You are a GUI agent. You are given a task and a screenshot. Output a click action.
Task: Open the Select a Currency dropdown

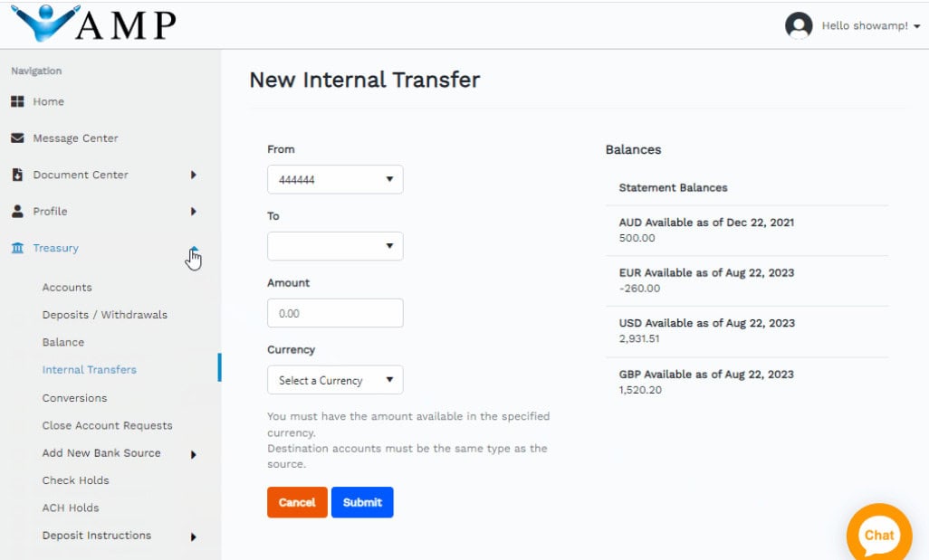[335, 379]
